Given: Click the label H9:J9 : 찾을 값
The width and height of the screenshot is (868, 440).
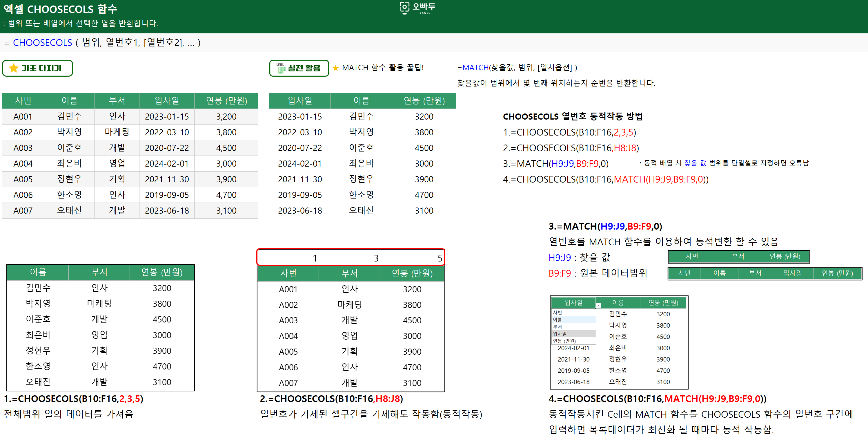Looking at the screenshot, I should 579,257.
